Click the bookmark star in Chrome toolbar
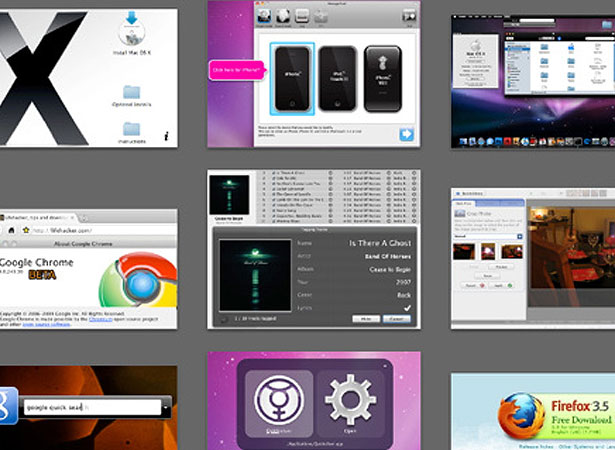Viewport: 615px width, 450px height. [26, 230]
